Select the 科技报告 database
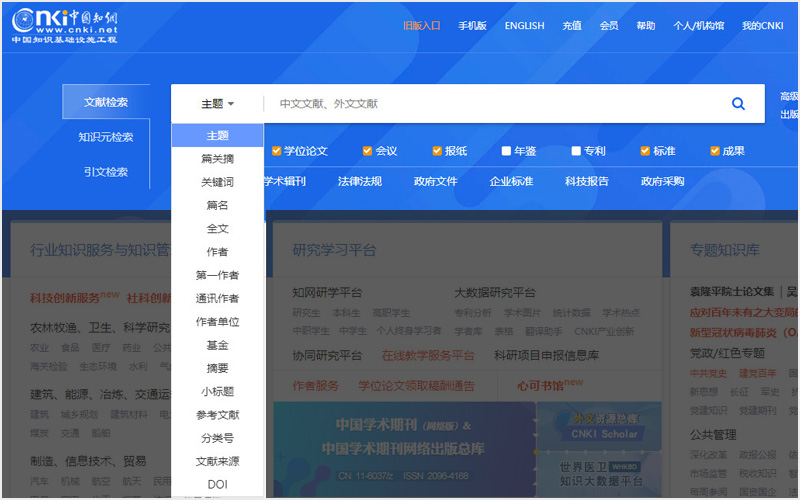This screenshot has height=500, width=800. [x=587, y=181]
